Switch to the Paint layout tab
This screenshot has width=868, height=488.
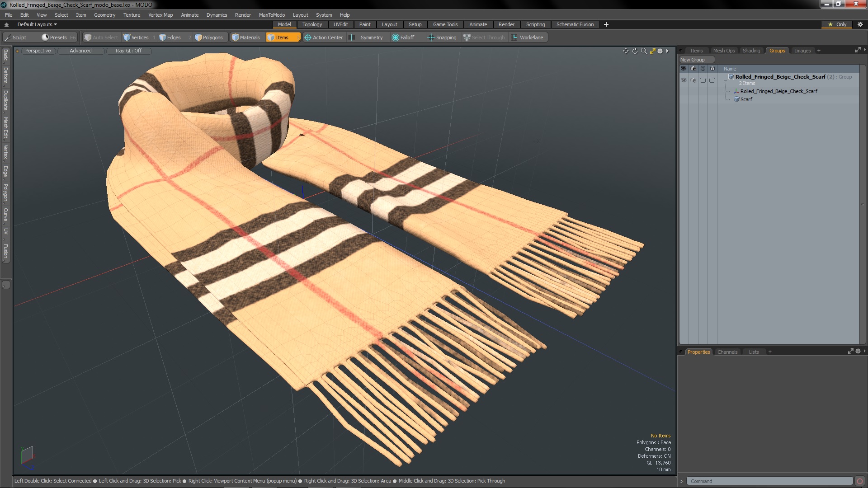365,24
